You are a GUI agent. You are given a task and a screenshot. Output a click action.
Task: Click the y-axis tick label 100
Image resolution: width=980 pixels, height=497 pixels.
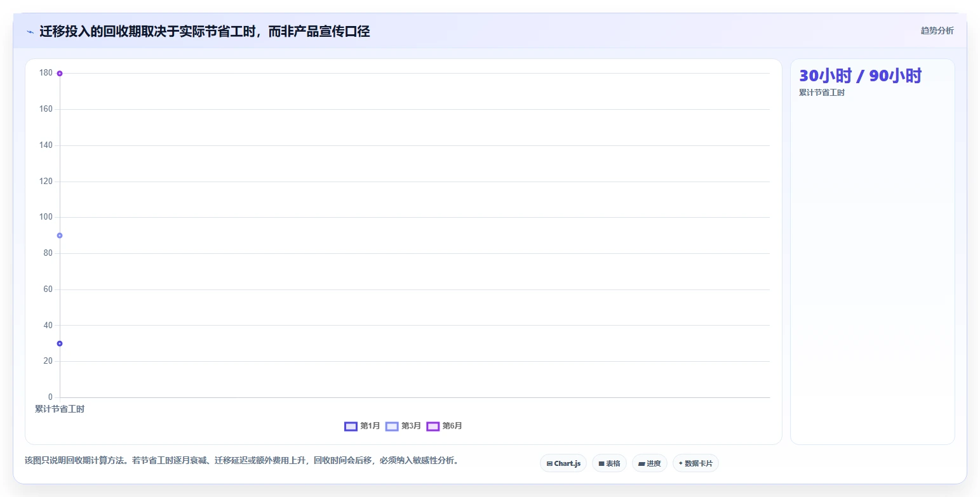pos(46,217)
